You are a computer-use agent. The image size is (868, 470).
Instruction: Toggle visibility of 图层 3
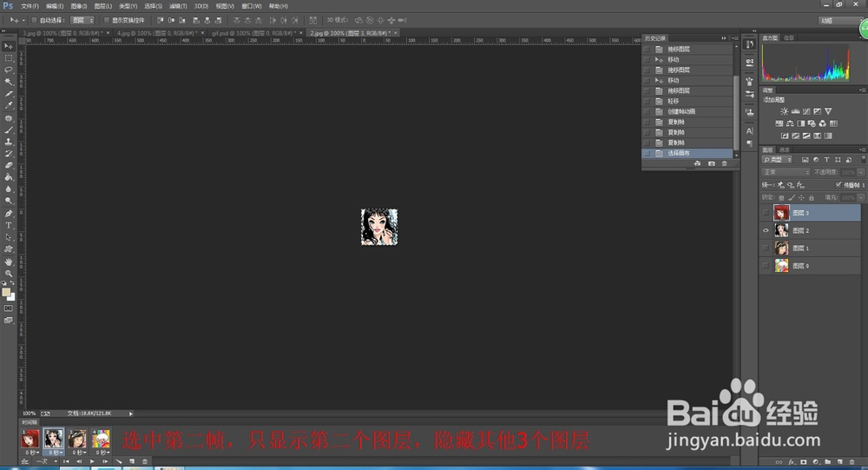(766, 213)
